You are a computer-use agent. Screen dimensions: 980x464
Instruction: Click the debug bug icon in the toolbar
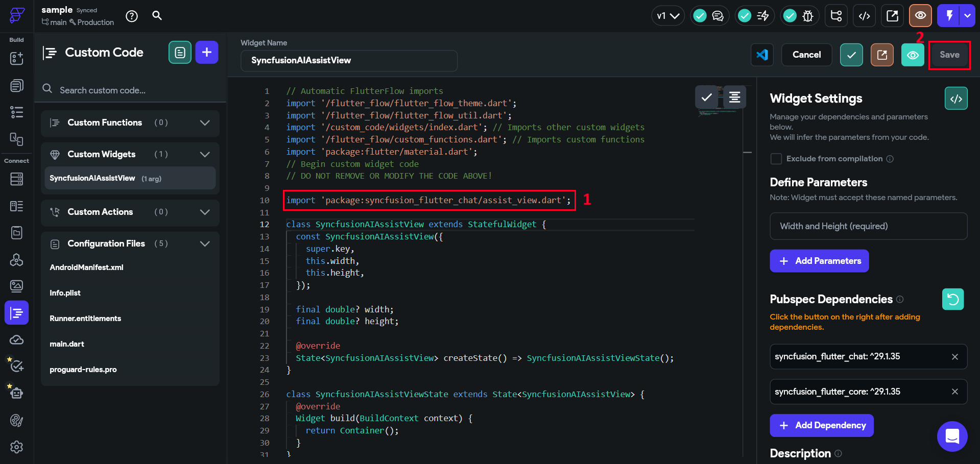tap(807, 16)
